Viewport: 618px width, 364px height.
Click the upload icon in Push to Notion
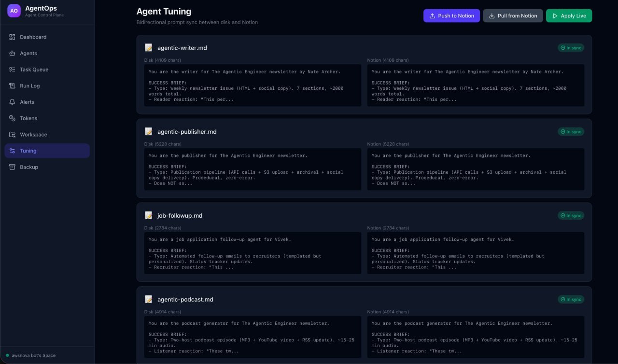433,16
